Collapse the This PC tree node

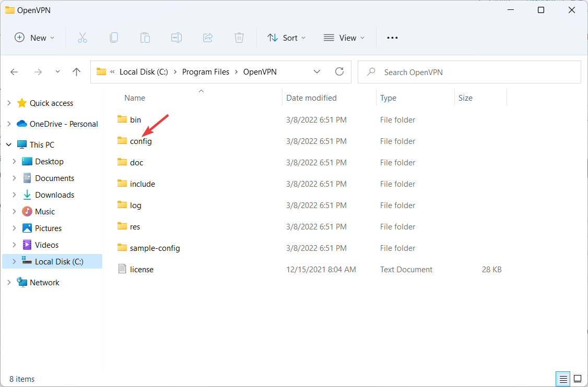[x=9, y=145]
